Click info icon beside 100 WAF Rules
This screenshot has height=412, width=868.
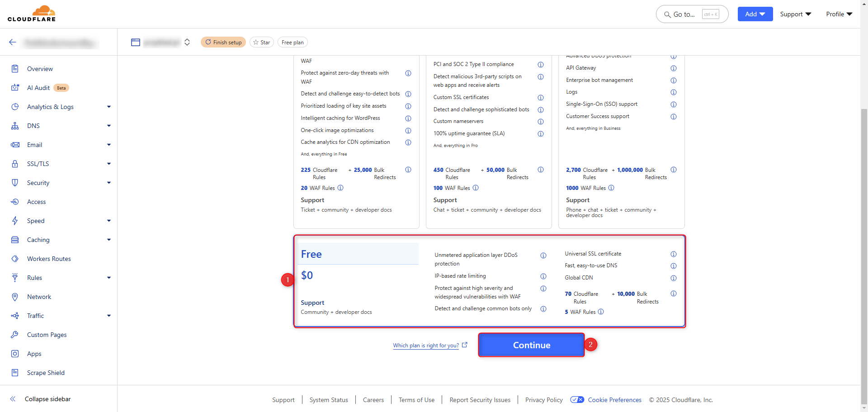476,188
